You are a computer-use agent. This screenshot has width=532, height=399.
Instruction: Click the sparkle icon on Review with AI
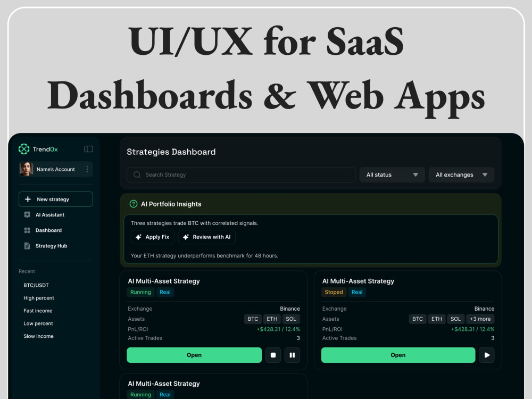pos(186,237)
